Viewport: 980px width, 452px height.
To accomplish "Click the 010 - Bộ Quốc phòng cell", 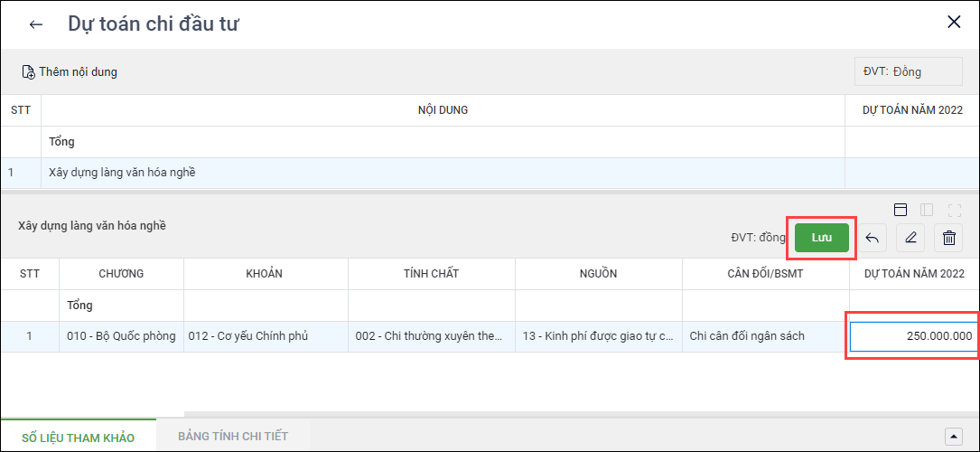I will click(x=121, y=336).
